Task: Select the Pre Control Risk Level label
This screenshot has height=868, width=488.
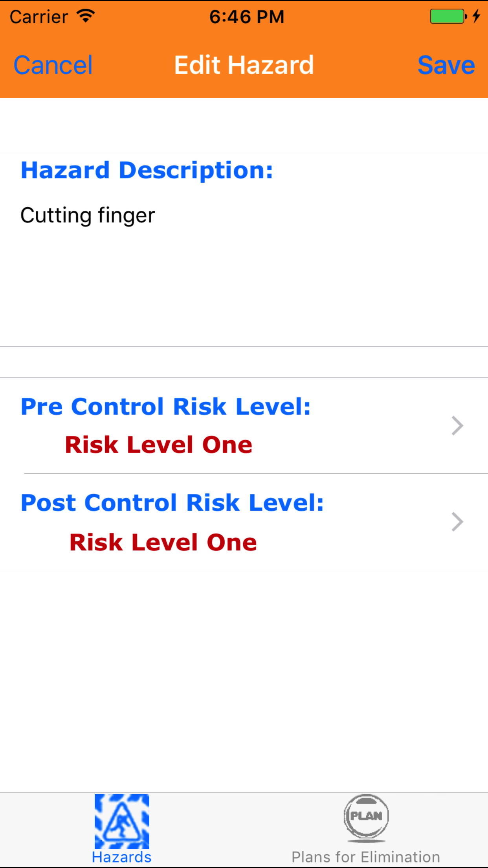Action: tap(165, 406)
